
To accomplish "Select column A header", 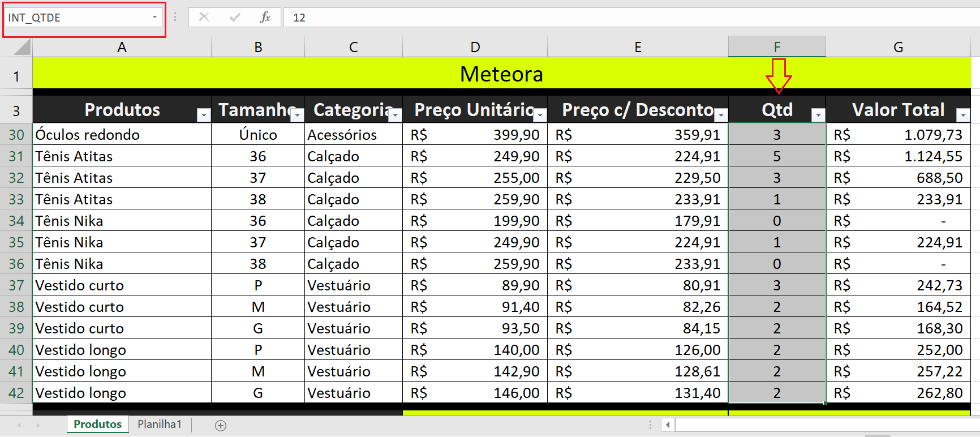I will tap(122, 47).
